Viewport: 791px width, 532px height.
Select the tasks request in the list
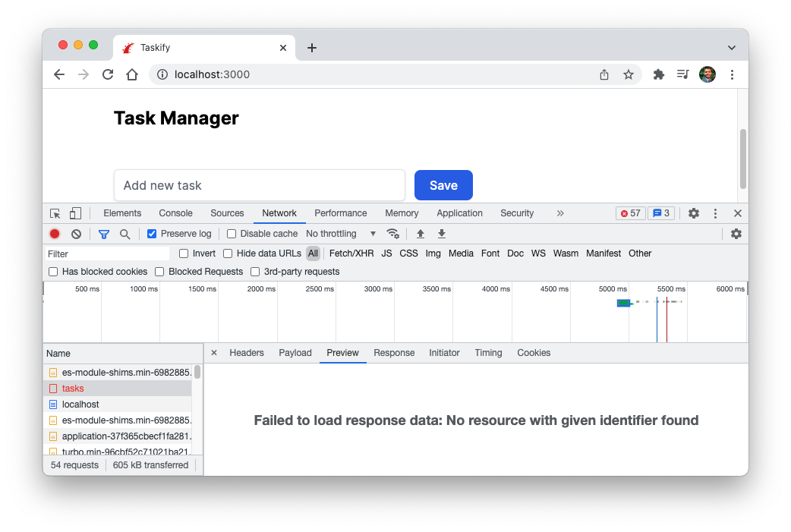pyautogui.click(x=72, y=388)
